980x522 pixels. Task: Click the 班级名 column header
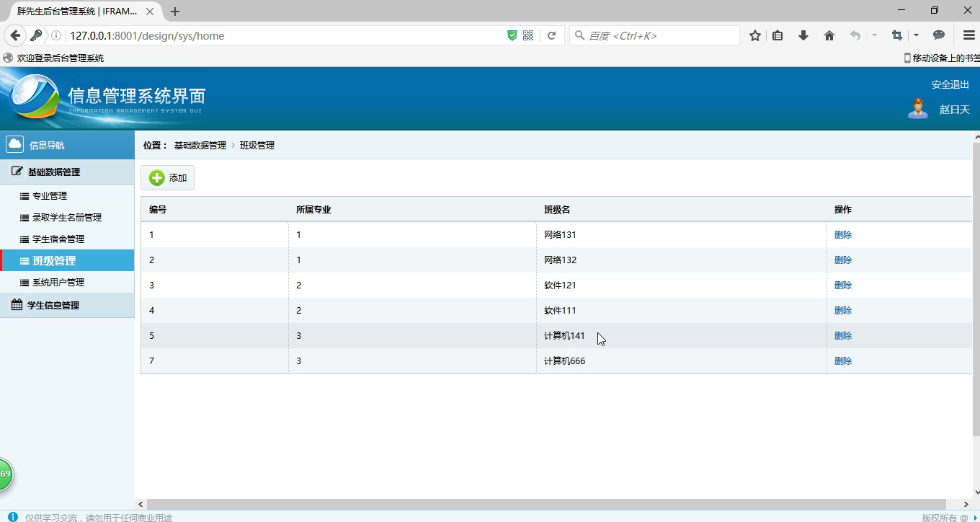click(x=557, y=209)
